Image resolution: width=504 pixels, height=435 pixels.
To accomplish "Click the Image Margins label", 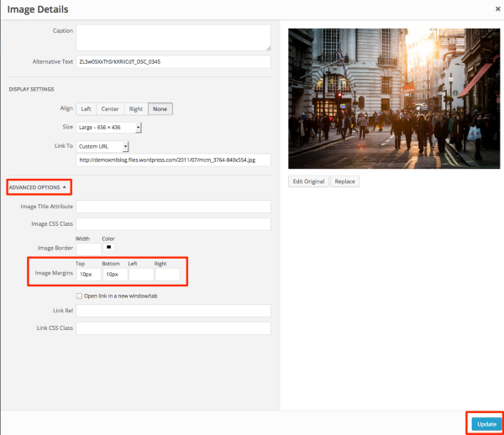I will point(54,273).
